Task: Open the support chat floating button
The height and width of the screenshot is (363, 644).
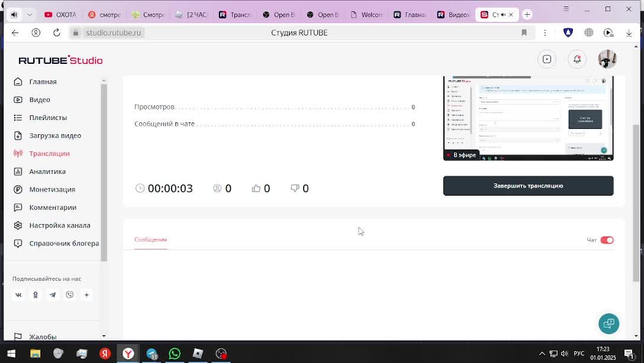Action: coord(608,323)
